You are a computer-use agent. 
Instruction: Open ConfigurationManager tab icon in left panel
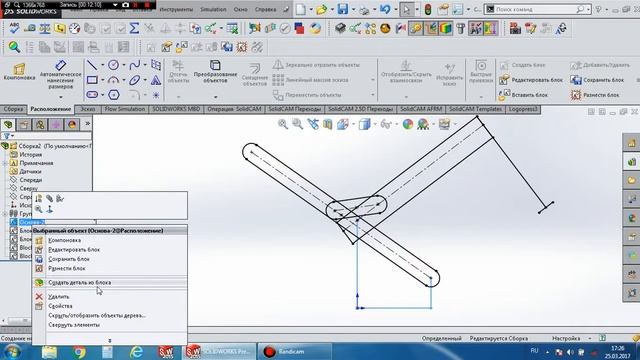[40, 124]
